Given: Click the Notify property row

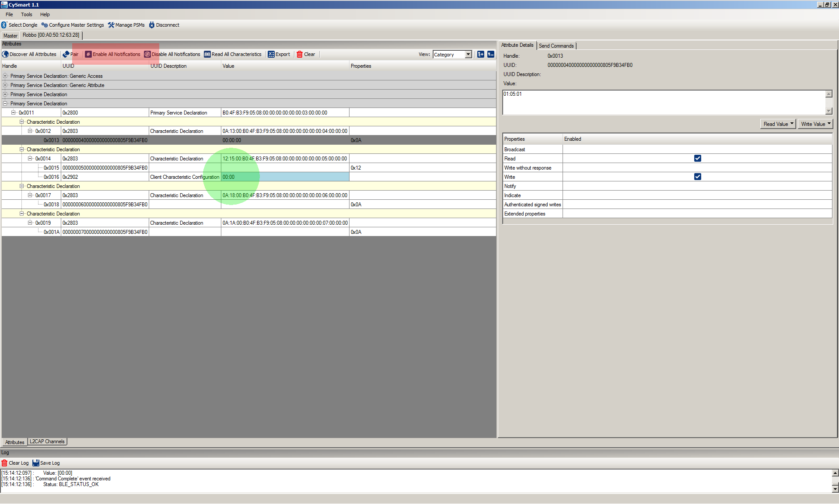Looking at the screenshot, I should [668, 186].
